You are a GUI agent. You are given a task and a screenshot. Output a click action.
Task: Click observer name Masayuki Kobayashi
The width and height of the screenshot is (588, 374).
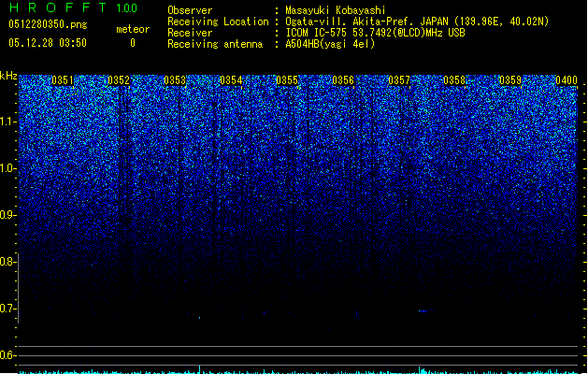[336, 10]
